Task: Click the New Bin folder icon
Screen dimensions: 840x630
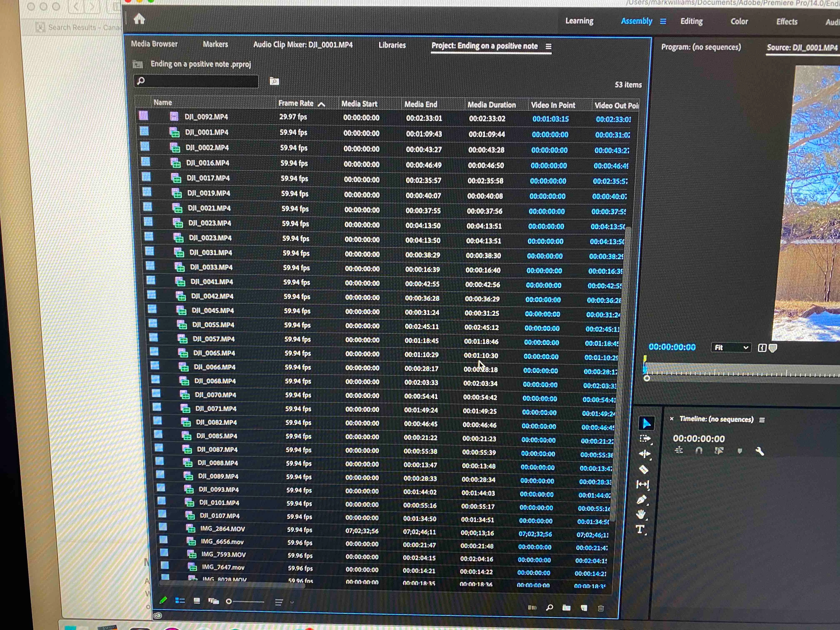Action: (x=566, y=607)
